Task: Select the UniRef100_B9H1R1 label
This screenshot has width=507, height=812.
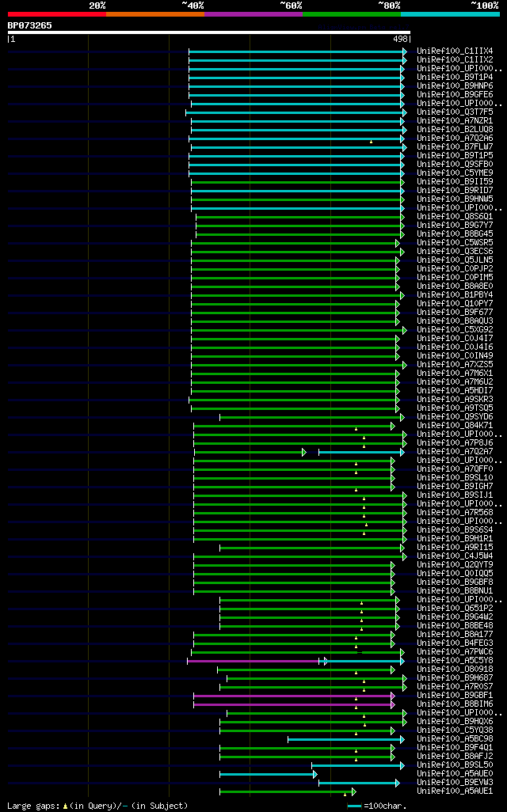Action: pos(456,539)
